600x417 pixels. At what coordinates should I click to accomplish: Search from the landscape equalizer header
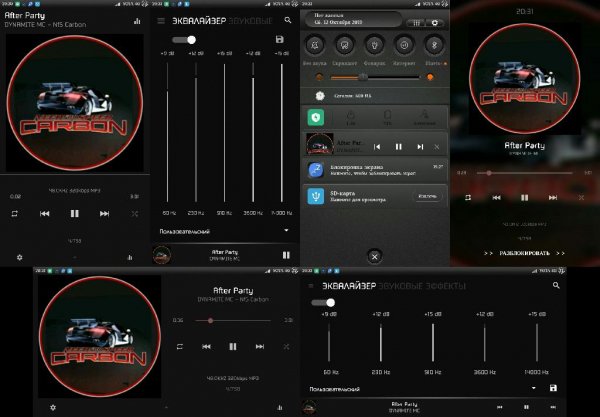point(556,285)
